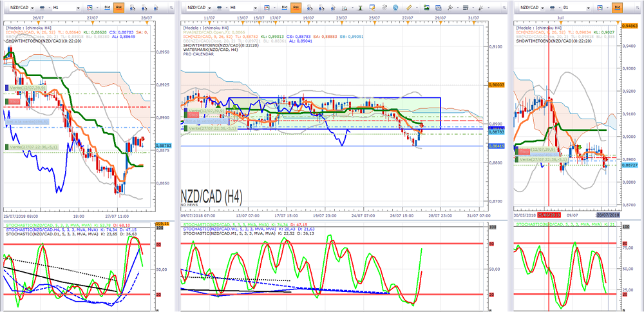Click the picture snapshot icon in the H4 toolbar
The image size is (644, 312).
click(427, 7)
